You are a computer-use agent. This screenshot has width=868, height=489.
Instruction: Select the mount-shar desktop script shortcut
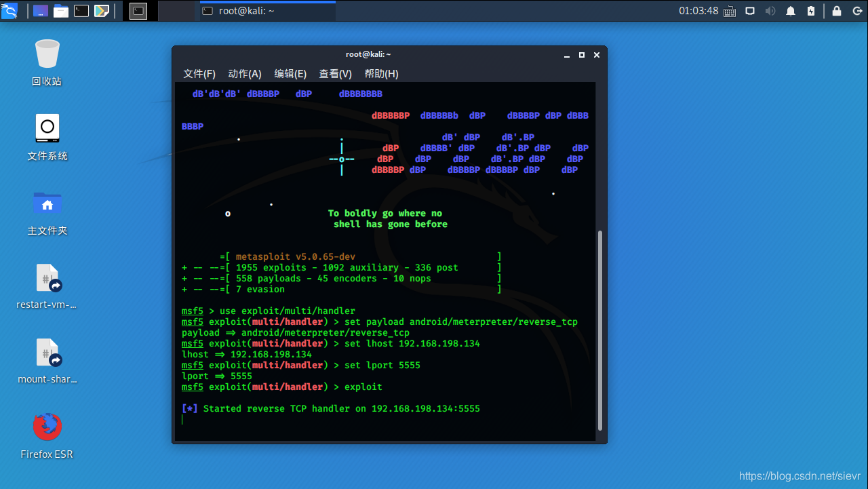(x=47, y=361)
